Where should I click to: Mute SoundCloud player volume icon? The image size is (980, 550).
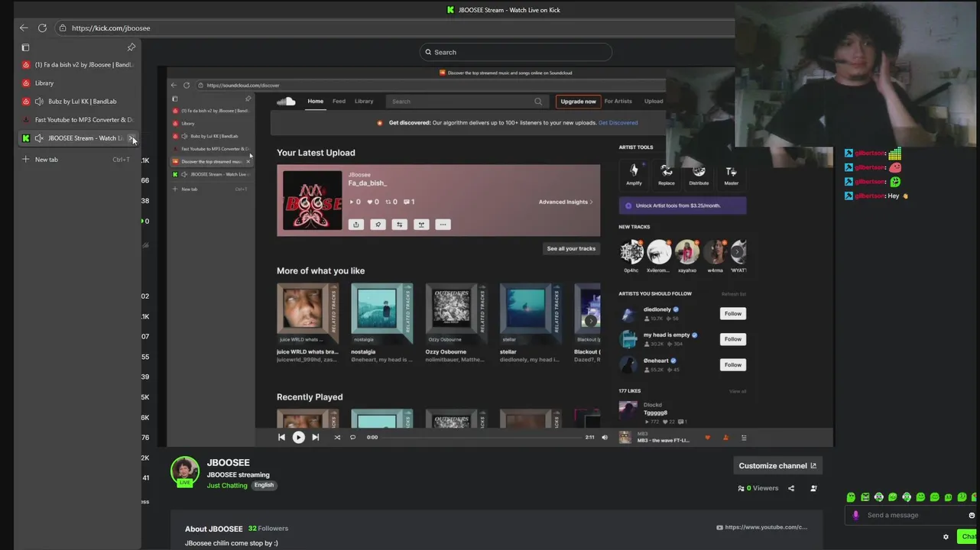[605, 438]
